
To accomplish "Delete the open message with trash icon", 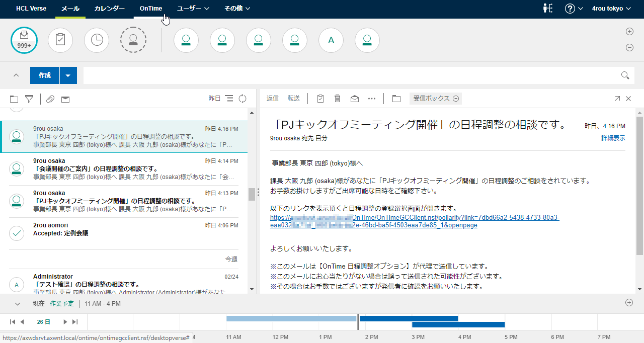I will tap(338, 99).
